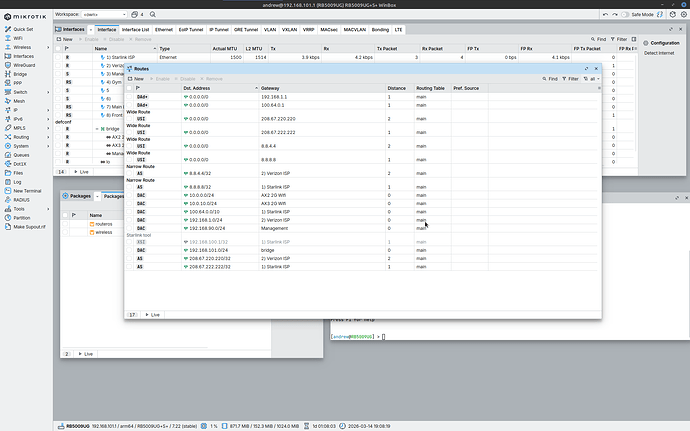Image resolution: width=690 pixels, height=431 pixels.
Task: Click New in the Interfaces toolbar
Action: pos(64,39)
